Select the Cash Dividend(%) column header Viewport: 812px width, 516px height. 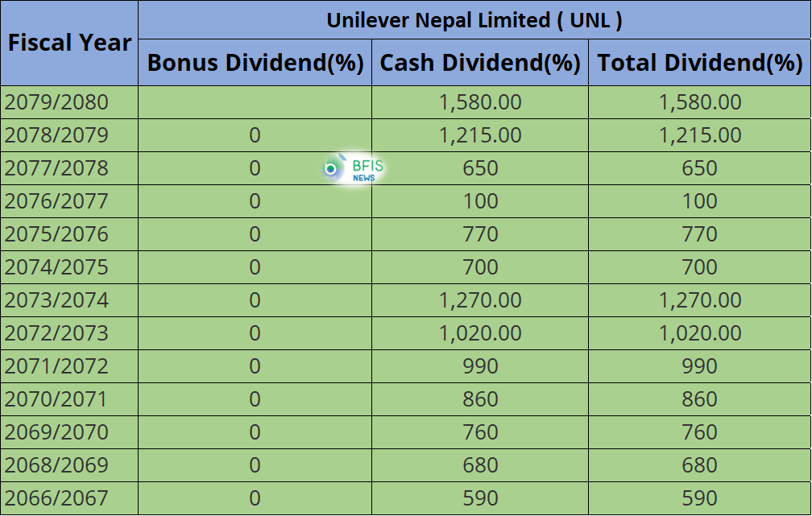tap(480, 63)
